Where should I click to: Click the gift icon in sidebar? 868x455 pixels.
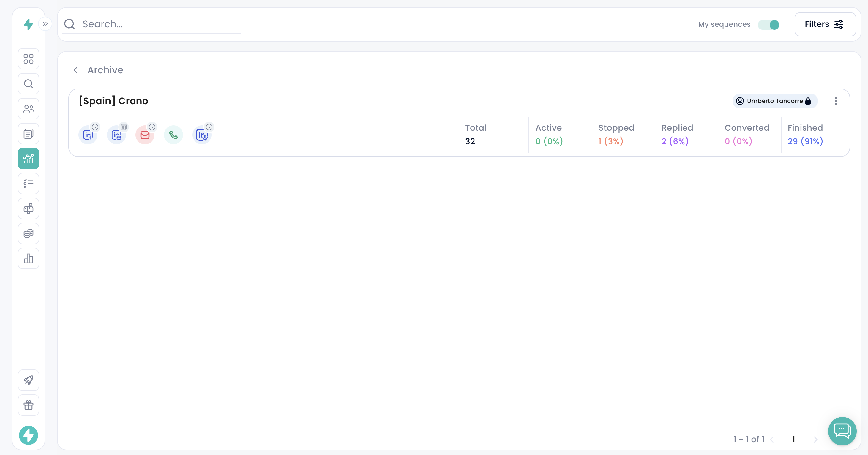(29, 405)
